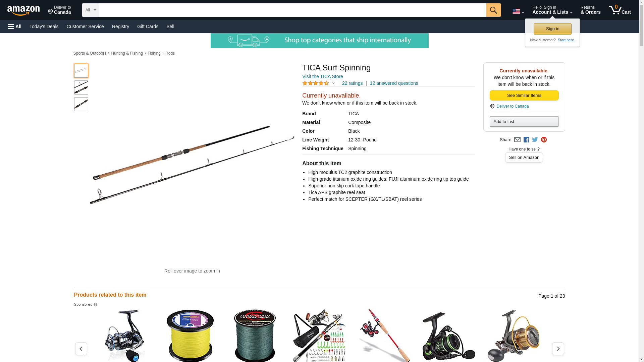Open the All hamburger menu
Image resolution: width=644 pixels, height=362 pixels.
(x=15, y=26)
